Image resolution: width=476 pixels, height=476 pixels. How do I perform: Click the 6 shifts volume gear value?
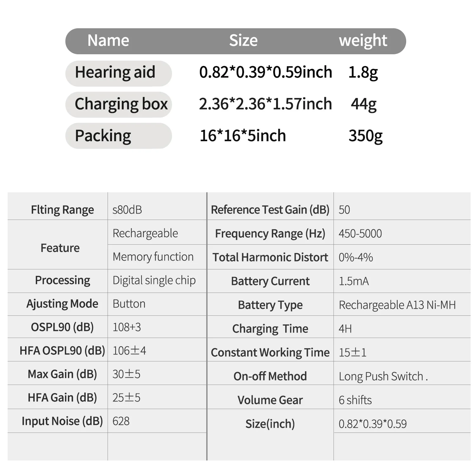tap(355, 400)
